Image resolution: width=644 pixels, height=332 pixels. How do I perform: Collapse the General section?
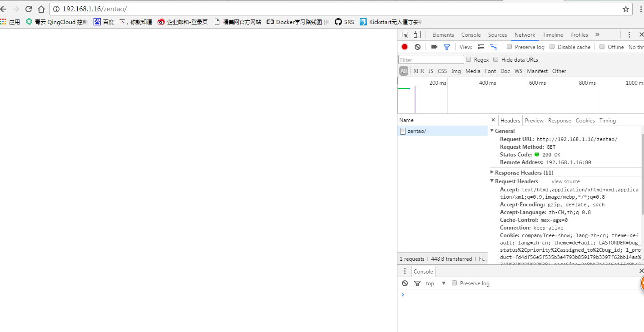click(492, 131)
